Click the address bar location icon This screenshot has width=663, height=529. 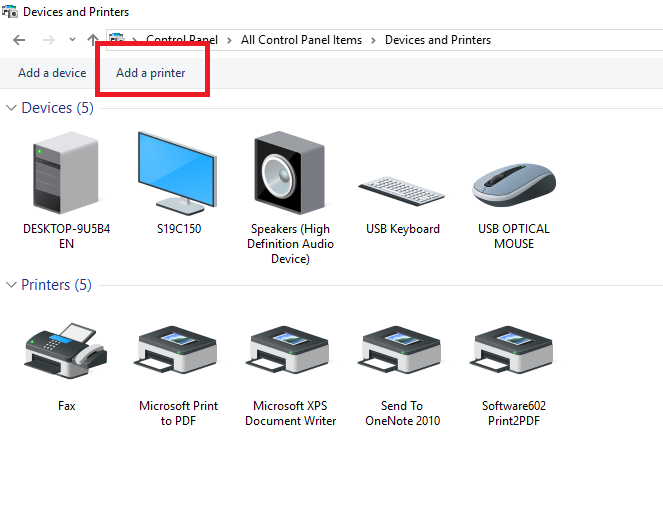pos(117,40)
